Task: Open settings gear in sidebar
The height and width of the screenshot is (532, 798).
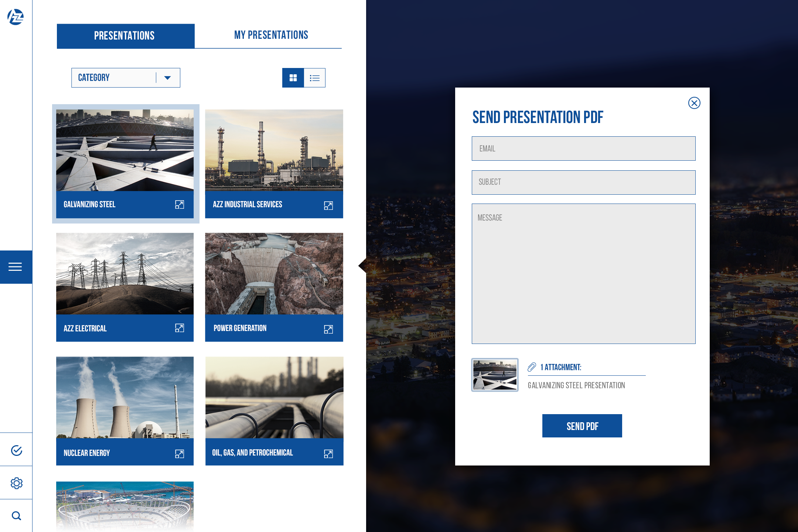Action: pos(16,483)
